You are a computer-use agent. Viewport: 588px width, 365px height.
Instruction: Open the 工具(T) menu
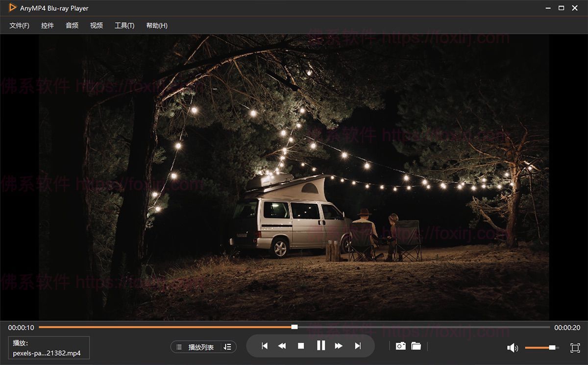click(x=124, y=25)
